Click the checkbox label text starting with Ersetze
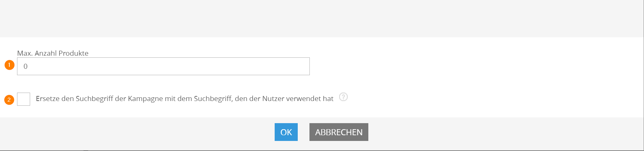 click(x=185, y=99)
